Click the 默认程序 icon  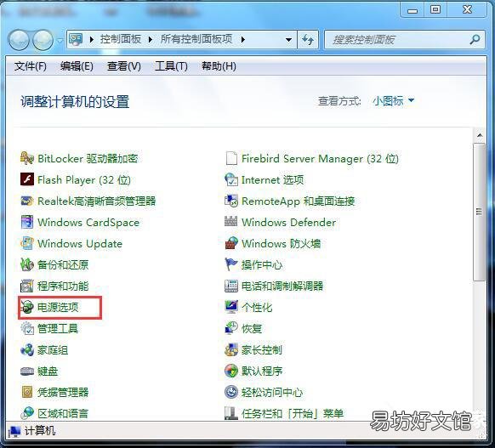[x=231, y=371]
